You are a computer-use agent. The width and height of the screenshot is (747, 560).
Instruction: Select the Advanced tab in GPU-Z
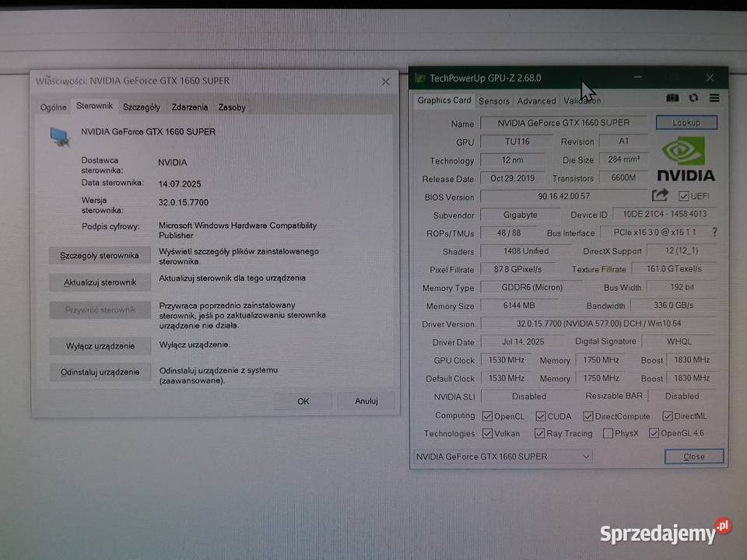tap(537, 101)
